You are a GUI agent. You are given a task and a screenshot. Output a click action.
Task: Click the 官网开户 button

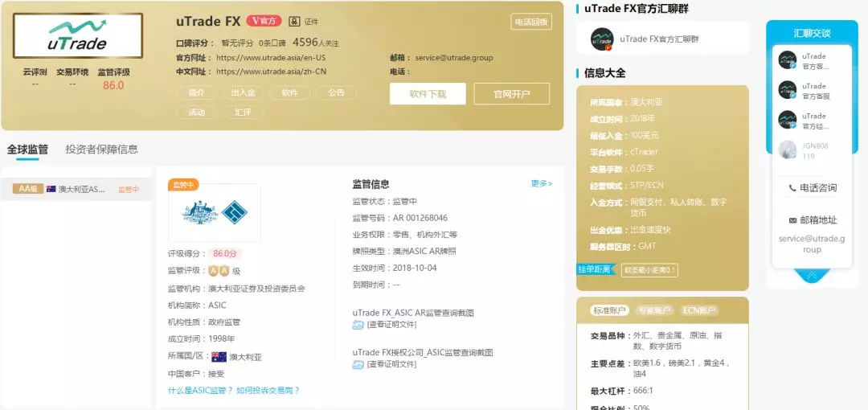(x=511, y=94)
